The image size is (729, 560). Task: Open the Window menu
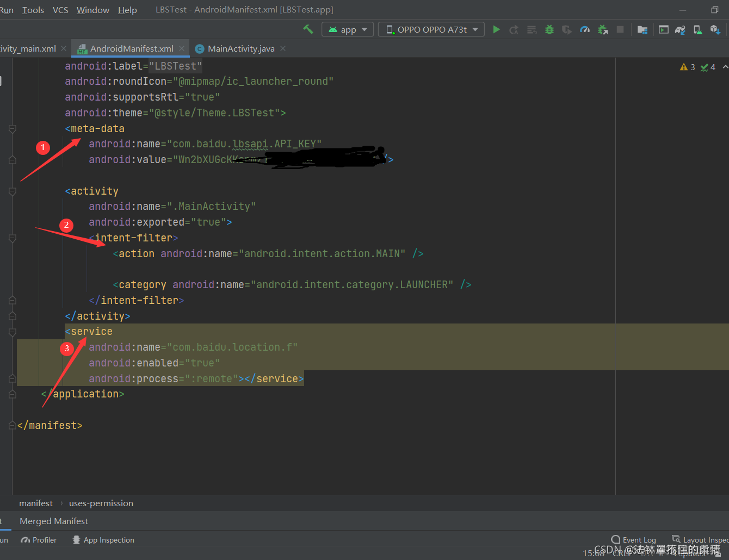click(93, 10)
